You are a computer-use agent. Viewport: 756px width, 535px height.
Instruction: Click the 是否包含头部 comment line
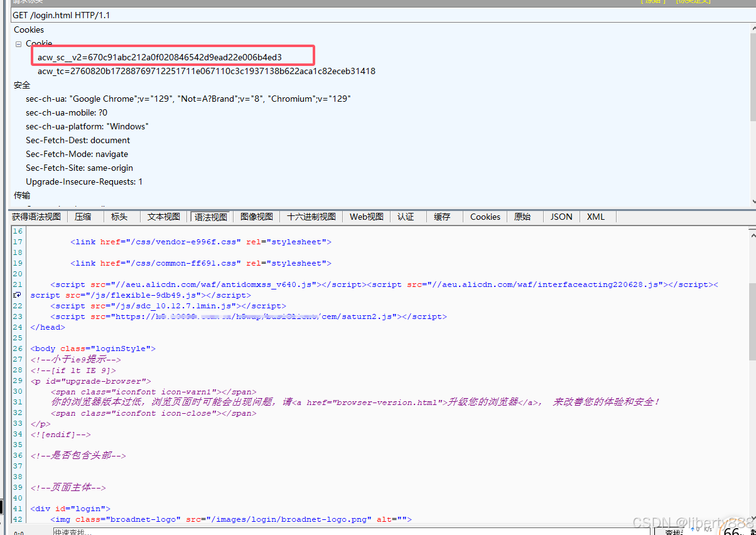click(x=78, y=456)
